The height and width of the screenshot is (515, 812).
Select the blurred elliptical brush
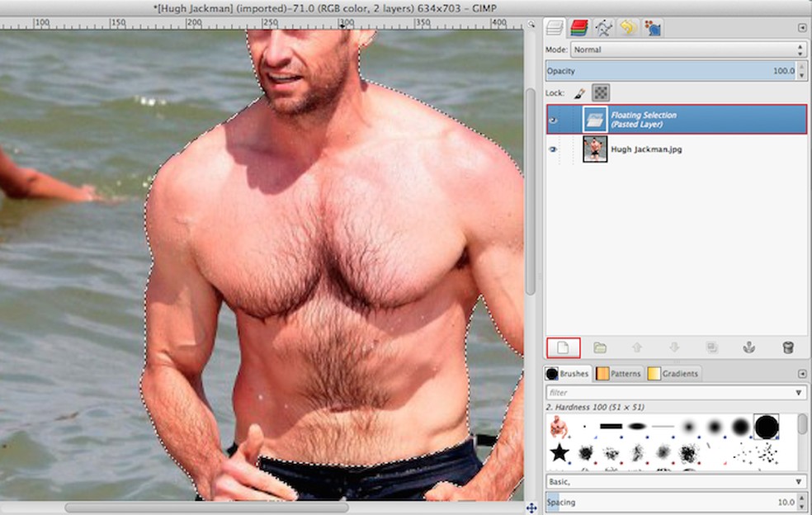(x=637, y=427)
